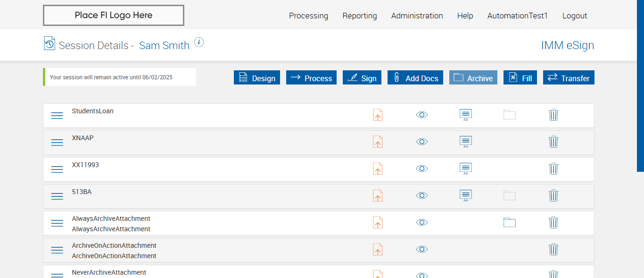The height and width of the screenshot is (278, 644).
Task: Click the 513BA document name
Action: pos(82,192)
